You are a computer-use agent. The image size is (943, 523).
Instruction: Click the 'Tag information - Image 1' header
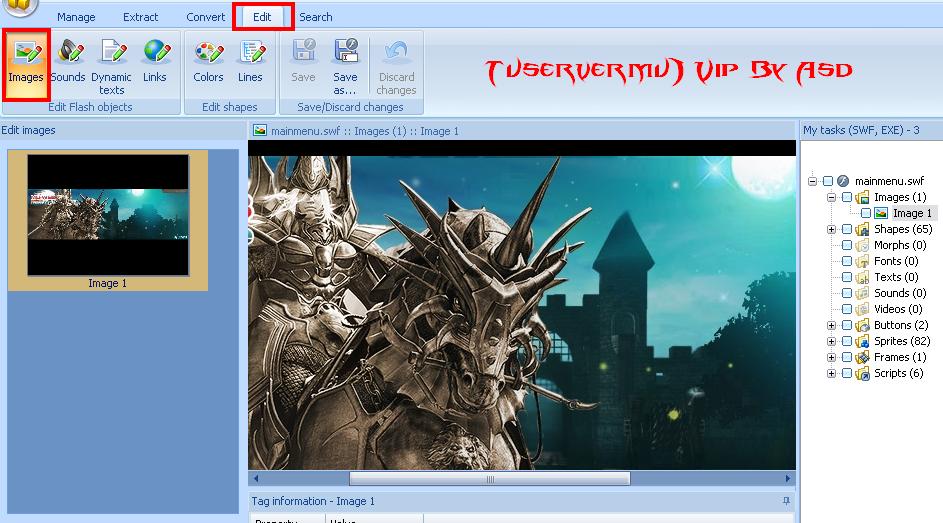313,501
